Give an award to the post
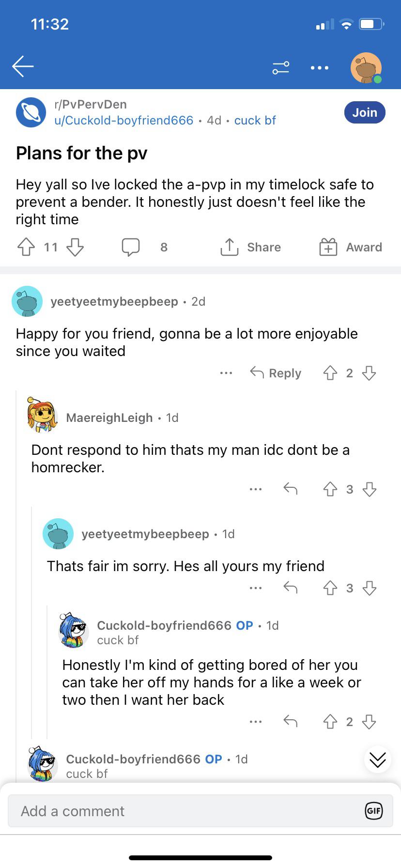This screenshot has height=868, width=401. click(x=351, y=247)
